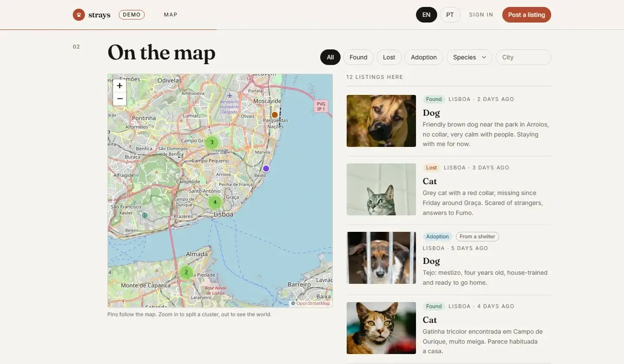Click 'LISBOA · 2 DAYS AGO' text

point(481,99)
